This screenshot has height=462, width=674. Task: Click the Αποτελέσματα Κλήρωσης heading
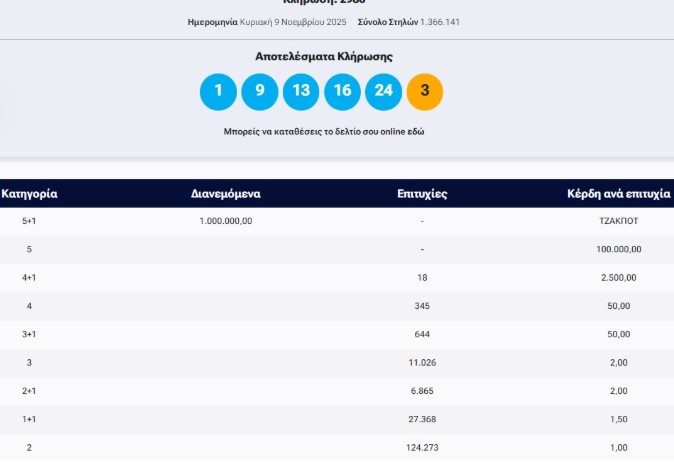click(x=324, y=57)
